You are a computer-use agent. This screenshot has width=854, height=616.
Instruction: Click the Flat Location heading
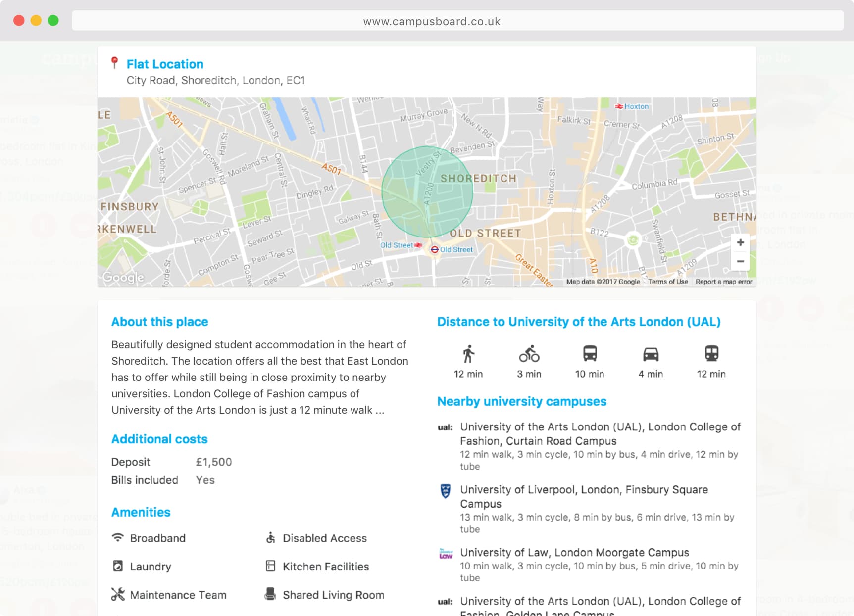point(165,64)
